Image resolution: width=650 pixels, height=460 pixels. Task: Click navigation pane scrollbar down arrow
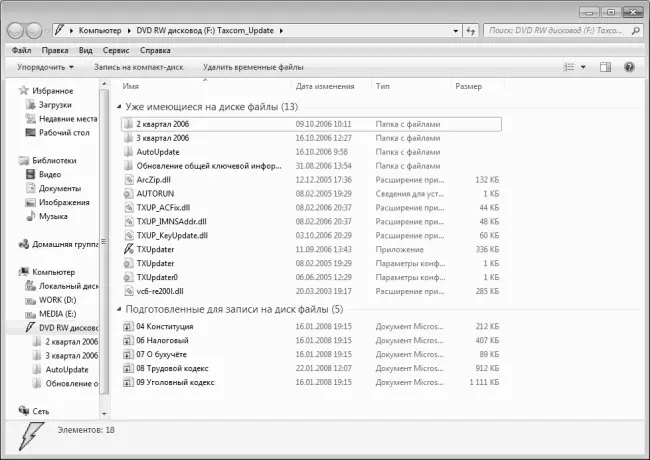pyautogui.click(x=104, y=413)
